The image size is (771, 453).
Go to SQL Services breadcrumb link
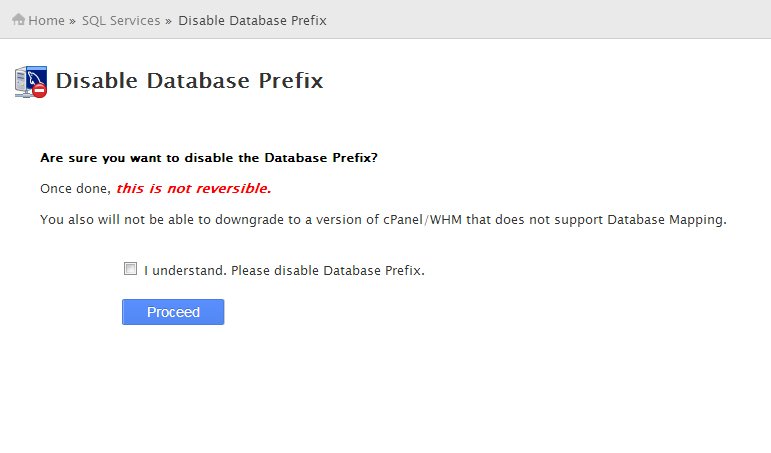click(x=121, y=20)
